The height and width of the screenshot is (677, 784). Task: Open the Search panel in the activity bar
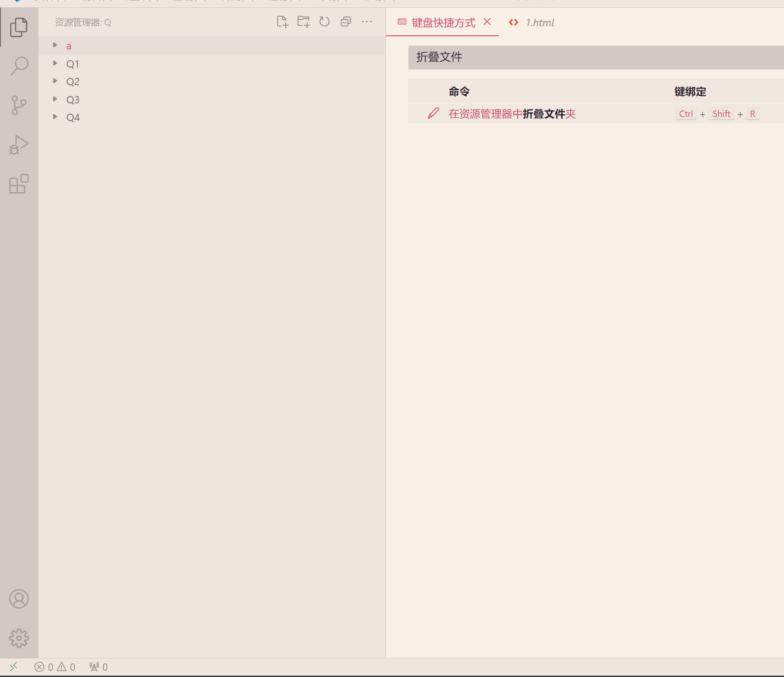tap(19, 66)
